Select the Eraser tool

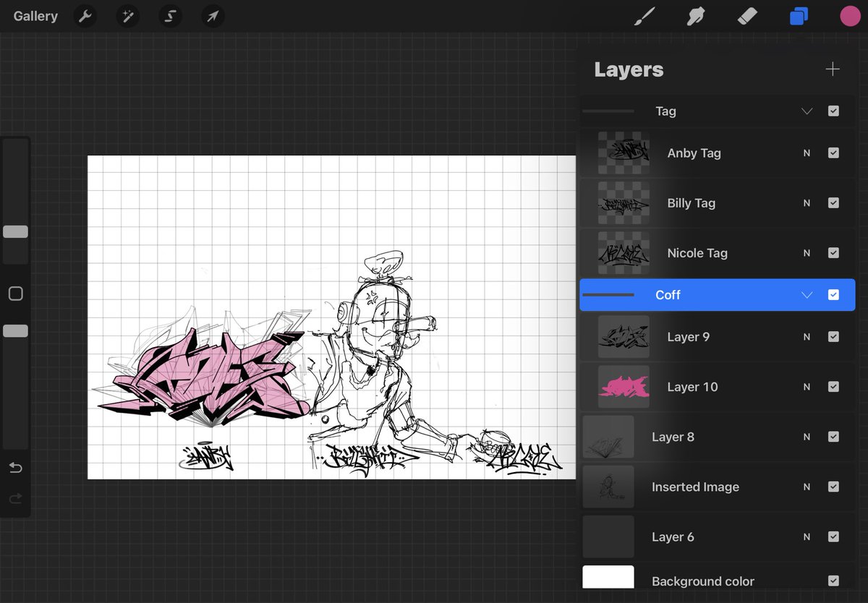click(x=747, y=16)
